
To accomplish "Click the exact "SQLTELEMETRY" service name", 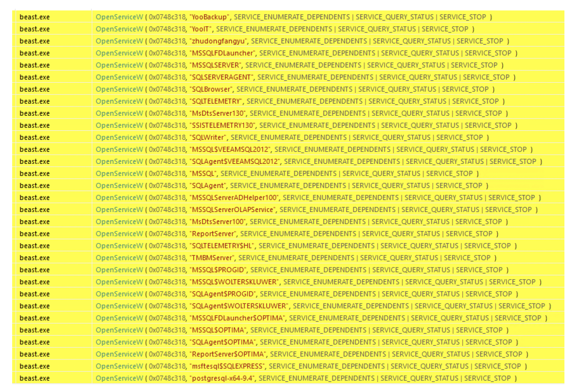I will tap(216, 101).
